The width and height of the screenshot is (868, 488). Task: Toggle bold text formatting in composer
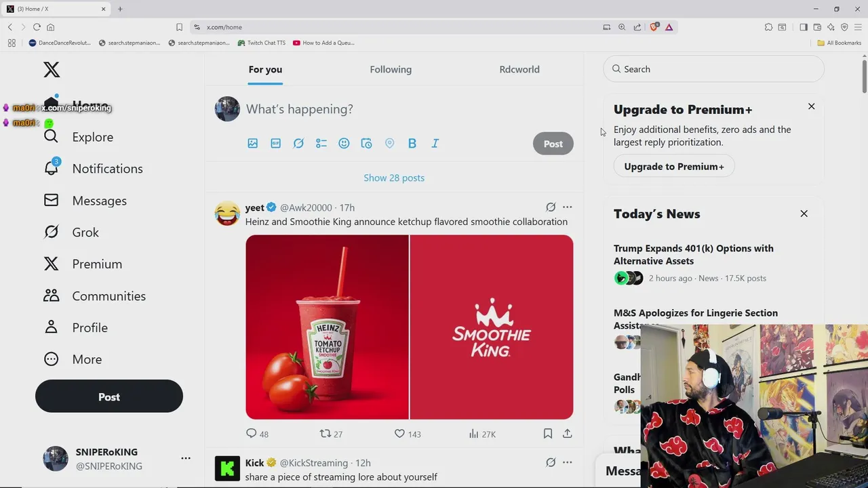coord(412,143)
